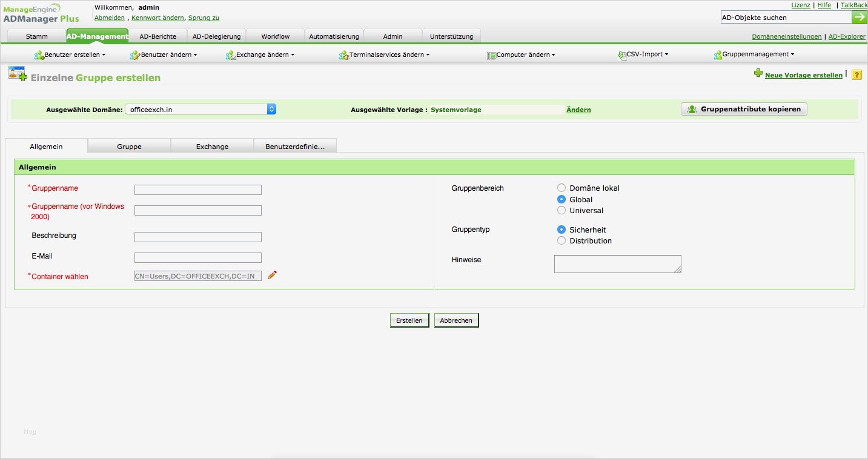Click the green search arrow icon

coord(860,18)
